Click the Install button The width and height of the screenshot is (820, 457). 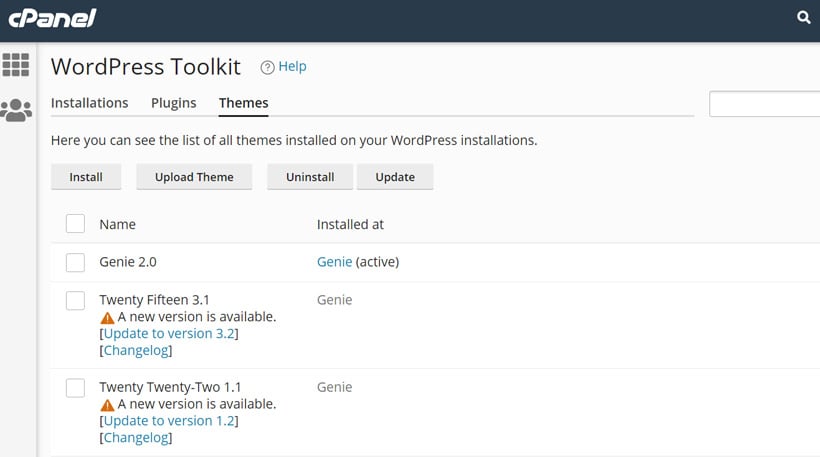[x=86, y=177]
